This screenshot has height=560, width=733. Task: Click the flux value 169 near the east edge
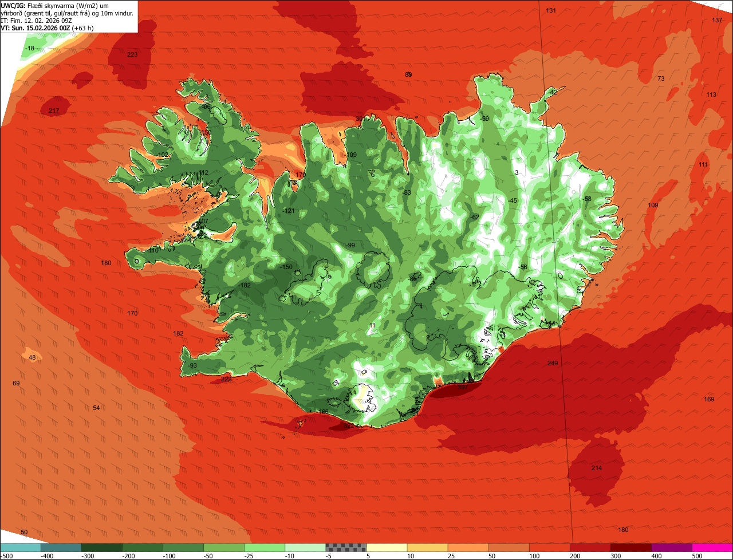coord(709,399)
